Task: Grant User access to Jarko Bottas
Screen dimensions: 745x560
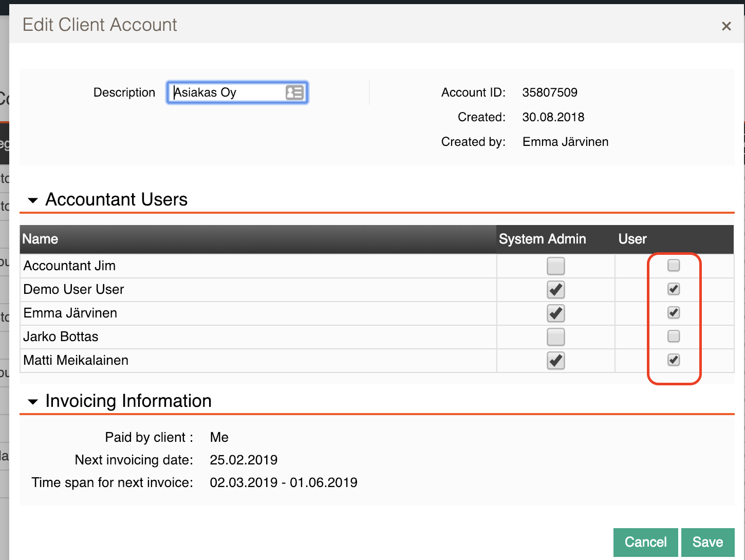Action: click(x=673, y=337)
